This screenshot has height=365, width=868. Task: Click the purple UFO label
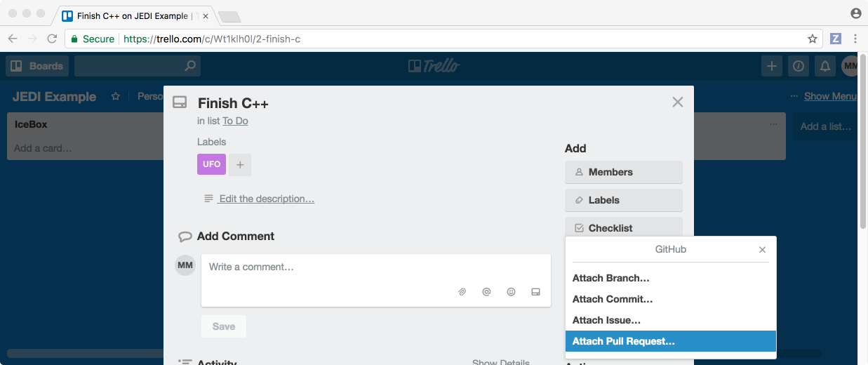pos(211,164)
